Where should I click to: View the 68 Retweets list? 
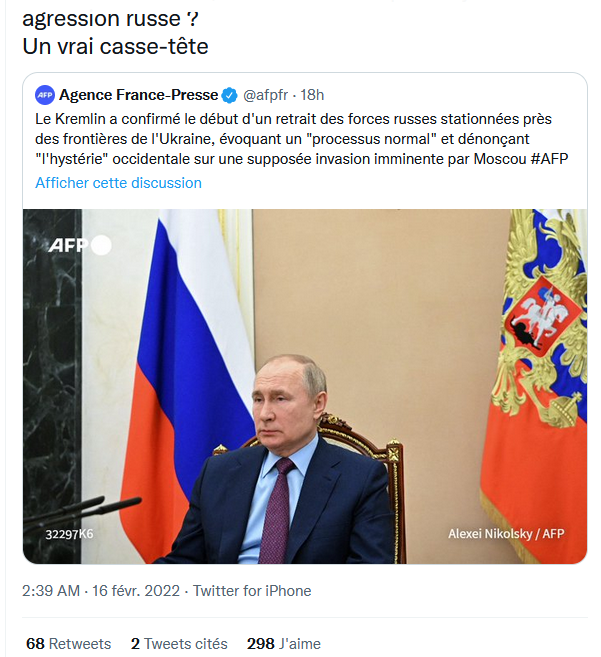point(68,644)
